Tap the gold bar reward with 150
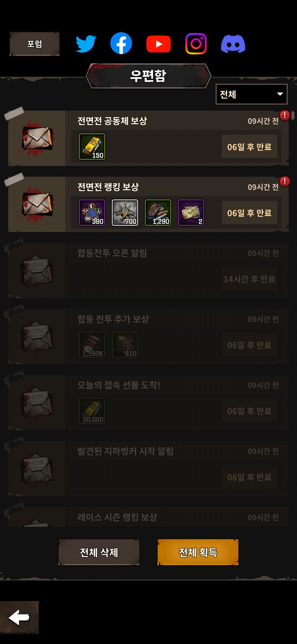The image size is (297, 644). click(x=92, y=146)
